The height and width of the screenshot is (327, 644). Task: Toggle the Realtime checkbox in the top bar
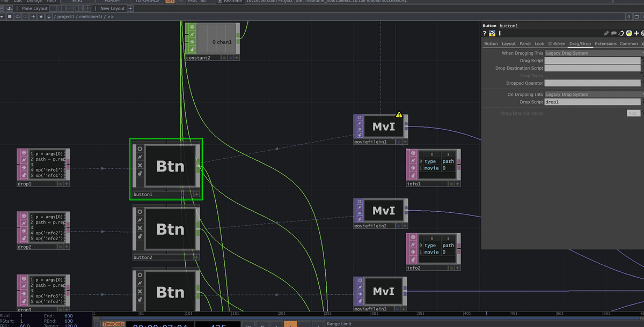(x=220, y=2)
